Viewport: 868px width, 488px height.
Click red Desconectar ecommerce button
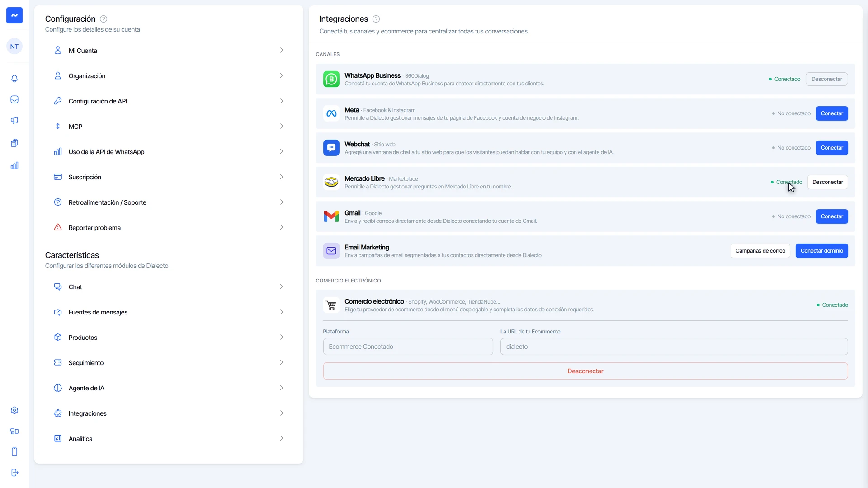tap(585, 371)
